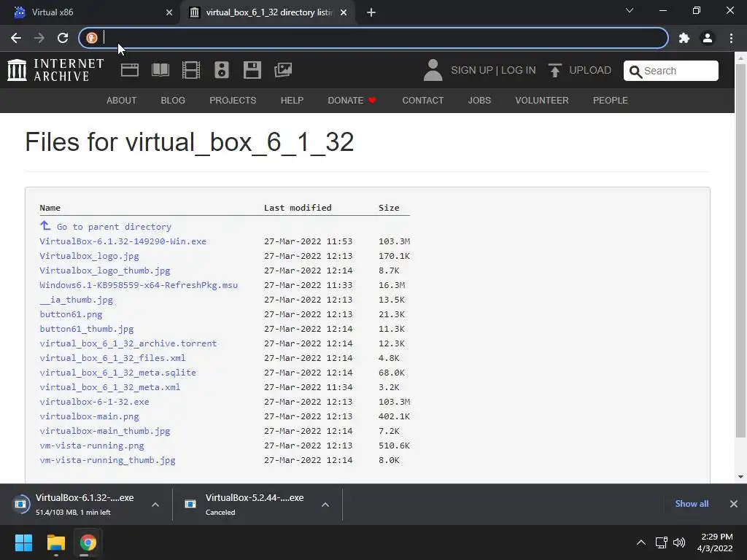Download Windows6.1-KB958559-x64-RefreshPkg.msu
747x560 pixels.
pyautogui.click(x=139, y=285)
